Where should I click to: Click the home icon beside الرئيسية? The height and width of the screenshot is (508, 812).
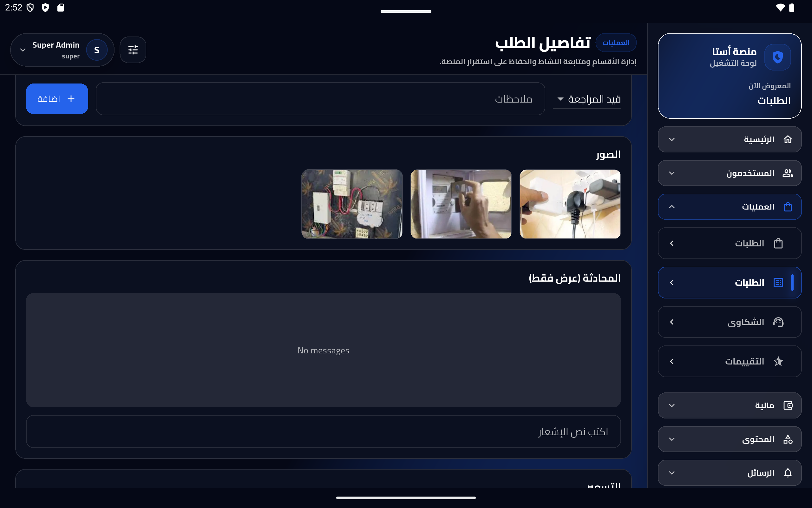788,139
